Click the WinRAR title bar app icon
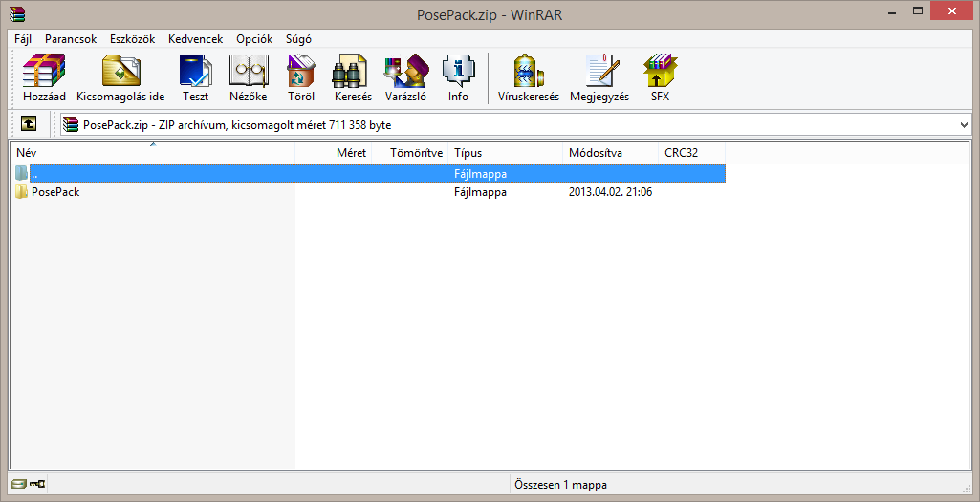 click(x=19, y=13)
